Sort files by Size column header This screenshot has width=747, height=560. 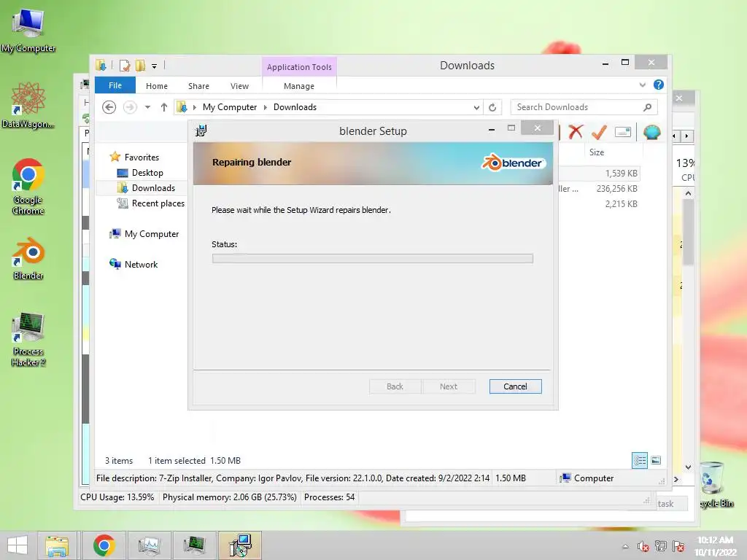click(x=597, y=152)
